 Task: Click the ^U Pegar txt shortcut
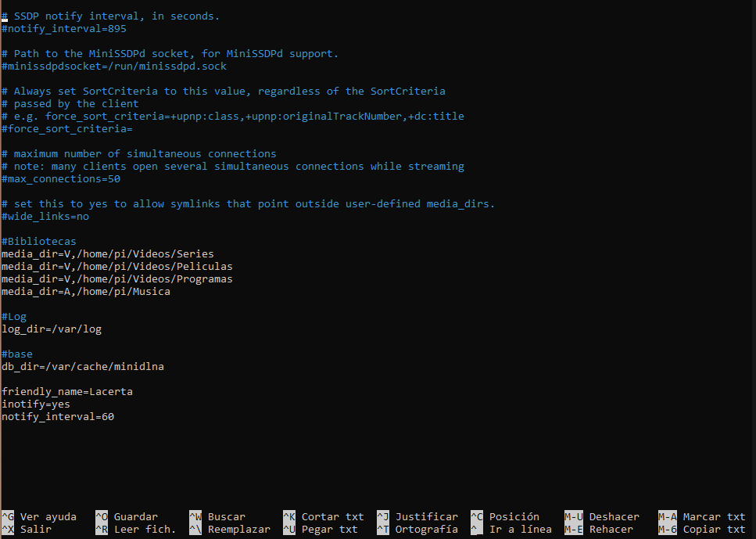[x=320, y=530]
